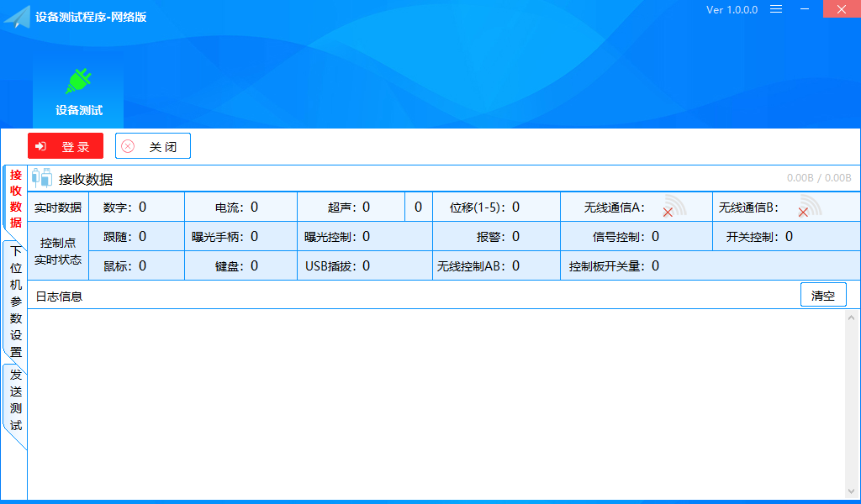The height and width of the screenshot is (504, 861).
Task: Select the 鼠标: 0 status cell
Action: 137,266
